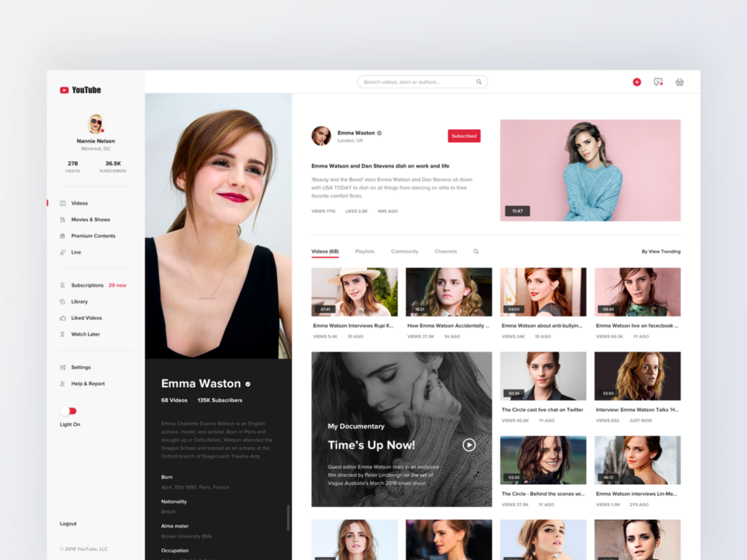Click the YouTube logo icon
This screenshot has width=747, height=560.
[x=64, y=90]
